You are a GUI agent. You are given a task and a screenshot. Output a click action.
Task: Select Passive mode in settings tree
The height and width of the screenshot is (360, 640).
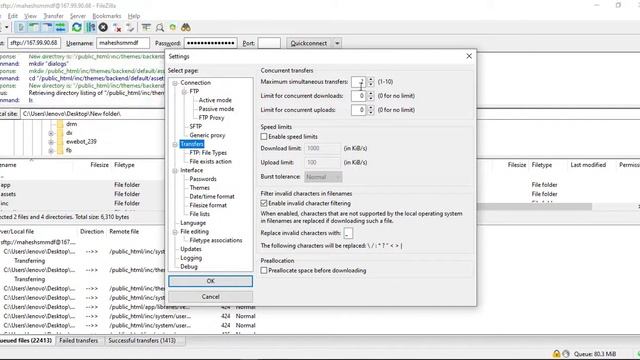click(x=216, y=109)
